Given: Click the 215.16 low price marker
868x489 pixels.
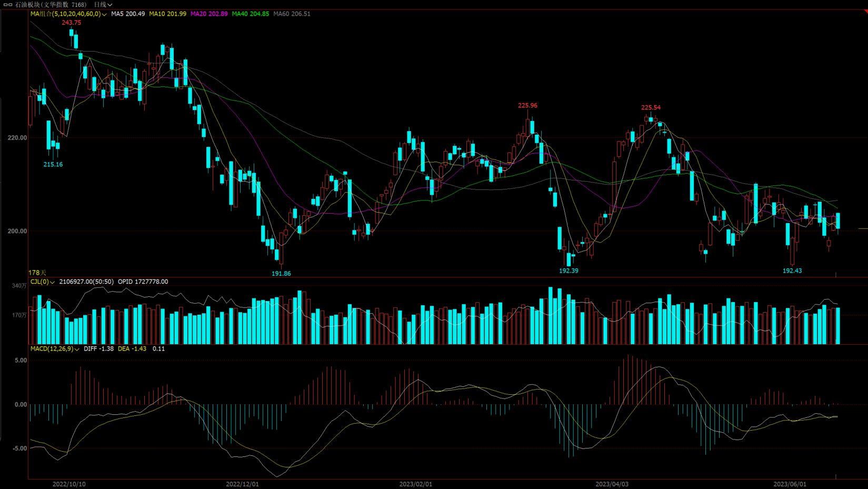Looking at the screenshot, I should (53, 164).
